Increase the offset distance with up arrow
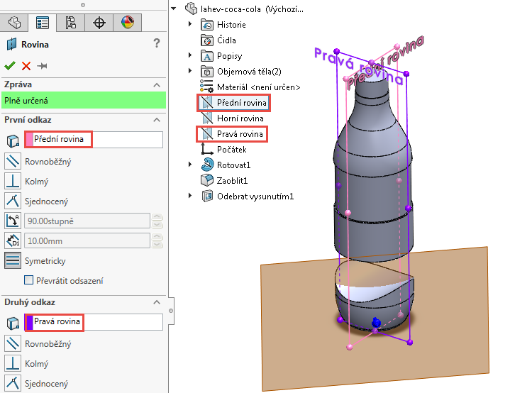The height and width of the screenshot is (393, 532). tap(157, 237)
